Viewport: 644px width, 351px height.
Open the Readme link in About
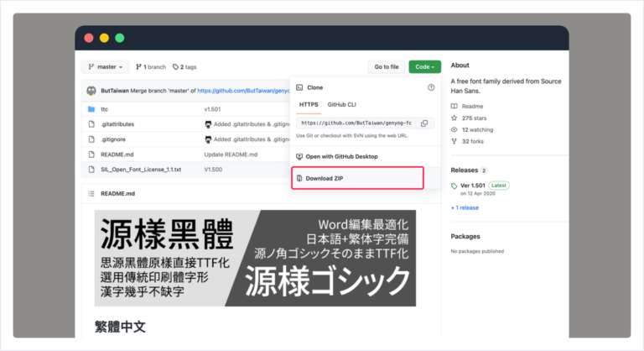tap(472, 106)
